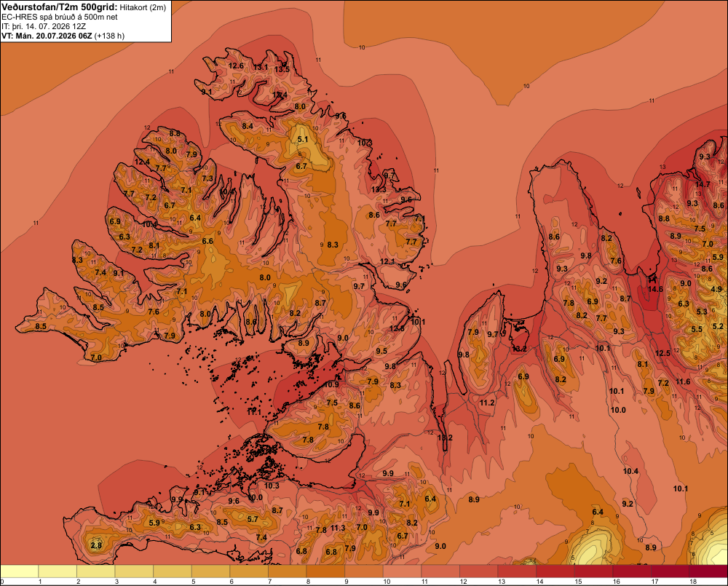
Task: Click the initial time 'IT: þri. 14. 07. 2026 12Z'
Action: tap(44, 26)
